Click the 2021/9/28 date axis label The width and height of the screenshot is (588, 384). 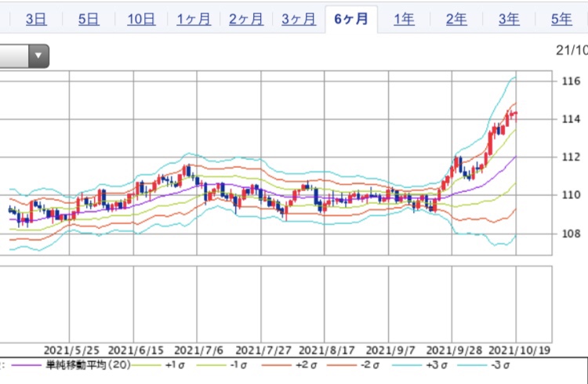(454, 350)
